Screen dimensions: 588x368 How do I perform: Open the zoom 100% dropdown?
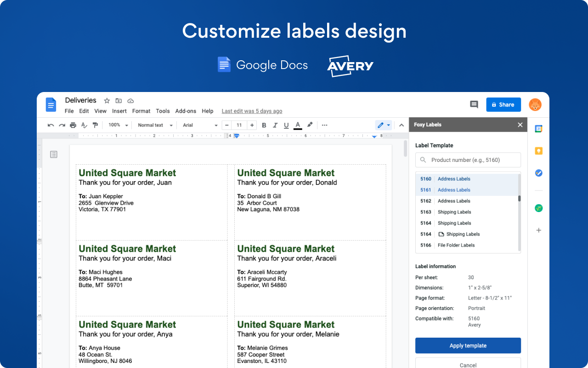[118, 125]
